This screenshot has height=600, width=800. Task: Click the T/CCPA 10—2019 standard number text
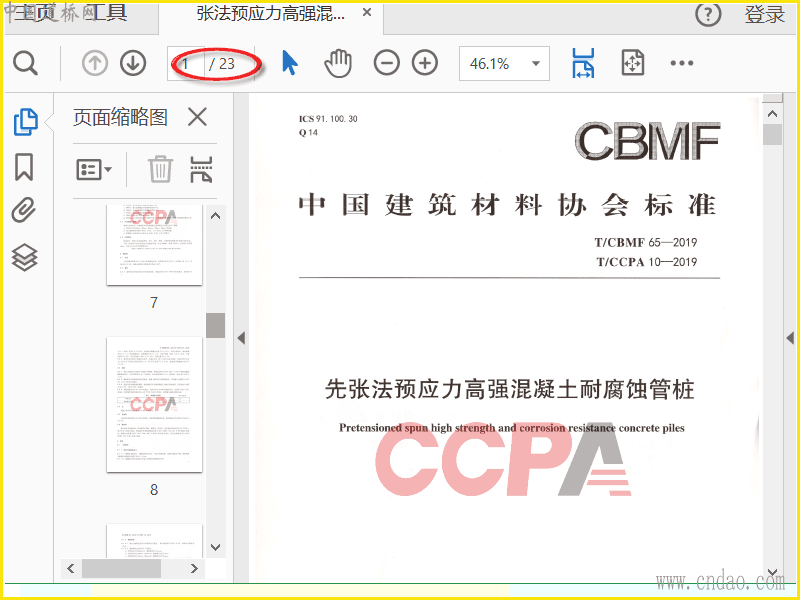[646, 262]
